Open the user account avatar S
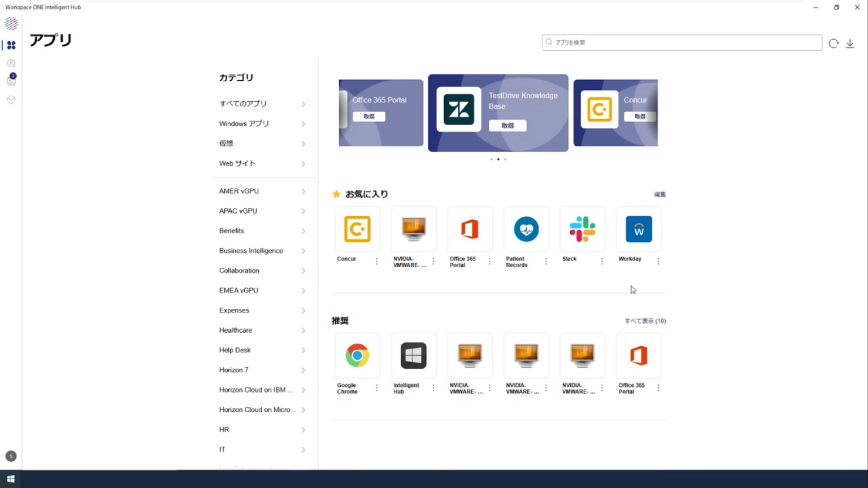The width and height of the screenshot is (868, 488). pos(11,456)
